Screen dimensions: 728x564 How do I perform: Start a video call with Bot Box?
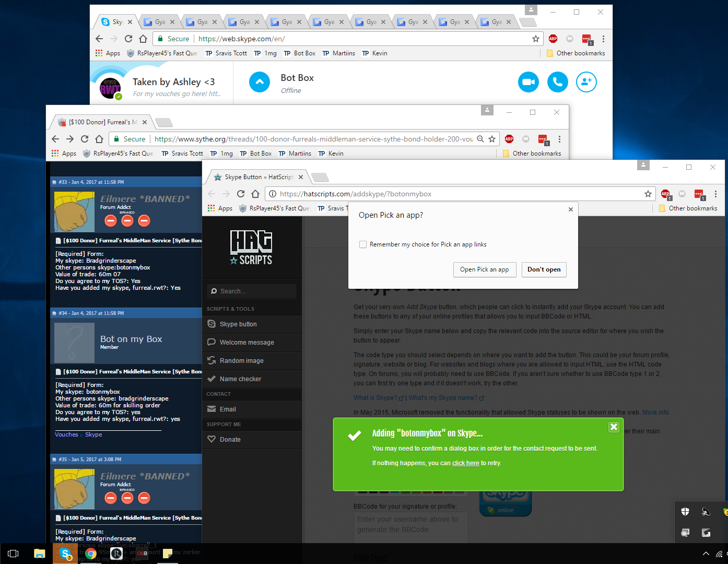click(x=529, y=82)
